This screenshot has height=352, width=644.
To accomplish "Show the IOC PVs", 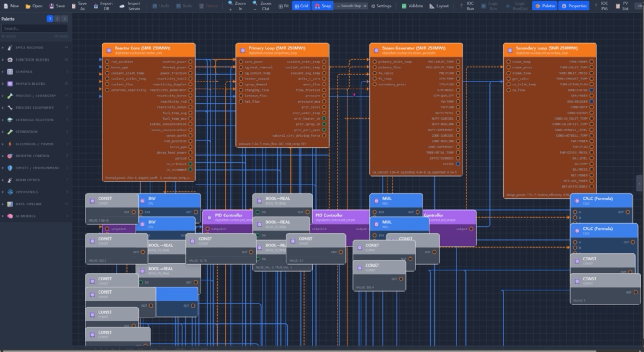I will [x=601, y=6].
